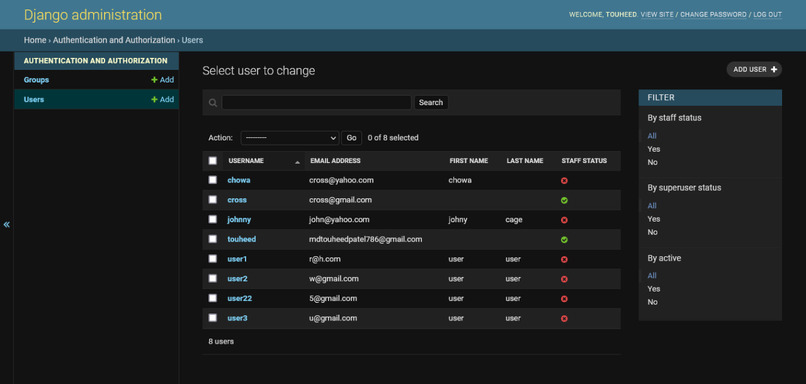Click the red staff status icon for user1

[x=564, y=260]
